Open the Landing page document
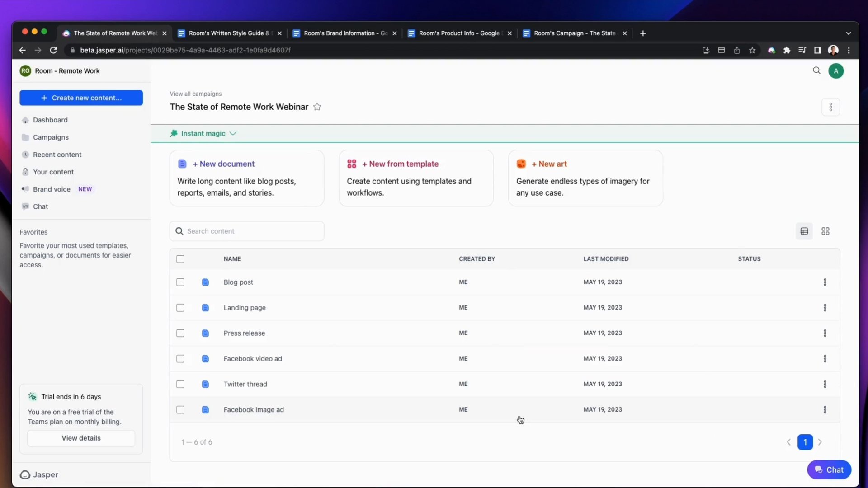The image size is (868, 488). 245,308
